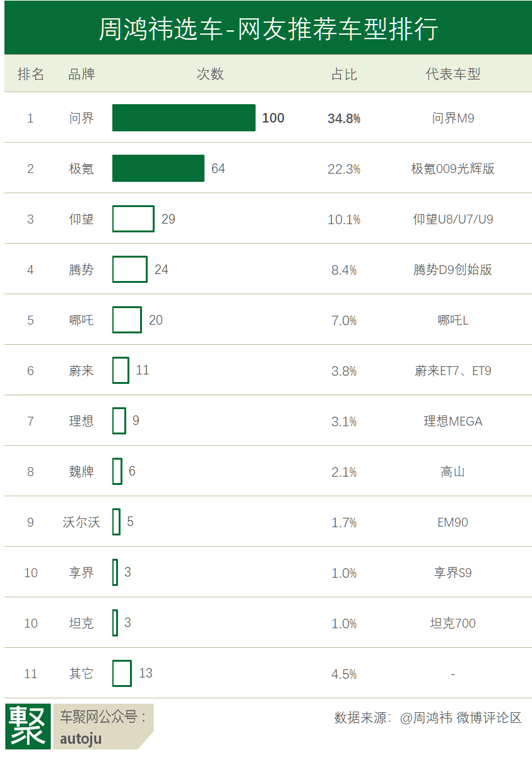Click the 哪吒L model cell
The image size is (532, 764).
452,320
